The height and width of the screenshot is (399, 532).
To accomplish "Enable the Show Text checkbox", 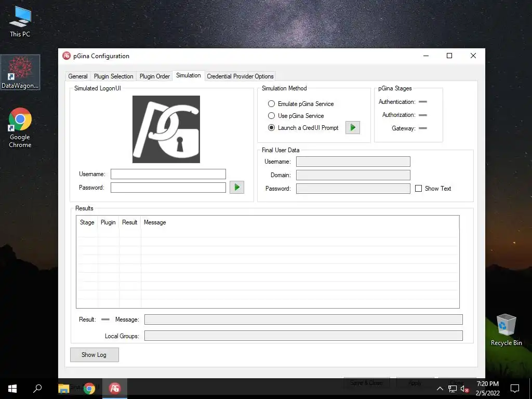I will [418, 188].
